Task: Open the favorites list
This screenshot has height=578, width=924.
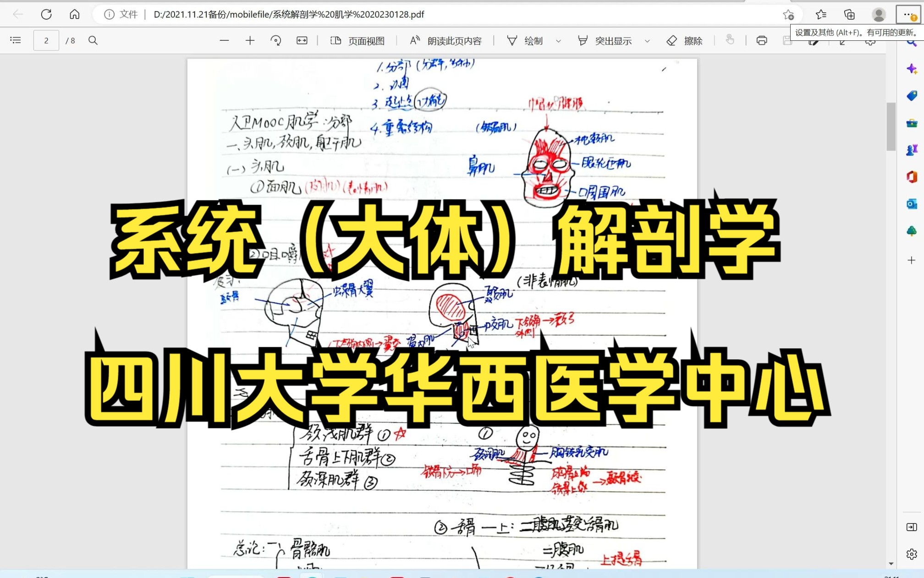Action: [821, 15]
